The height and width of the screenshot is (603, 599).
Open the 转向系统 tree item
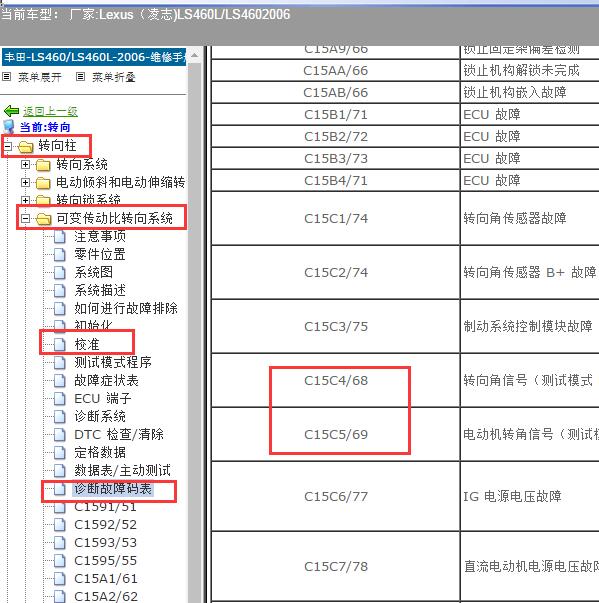pyautogui.click(x=82, y=165)
